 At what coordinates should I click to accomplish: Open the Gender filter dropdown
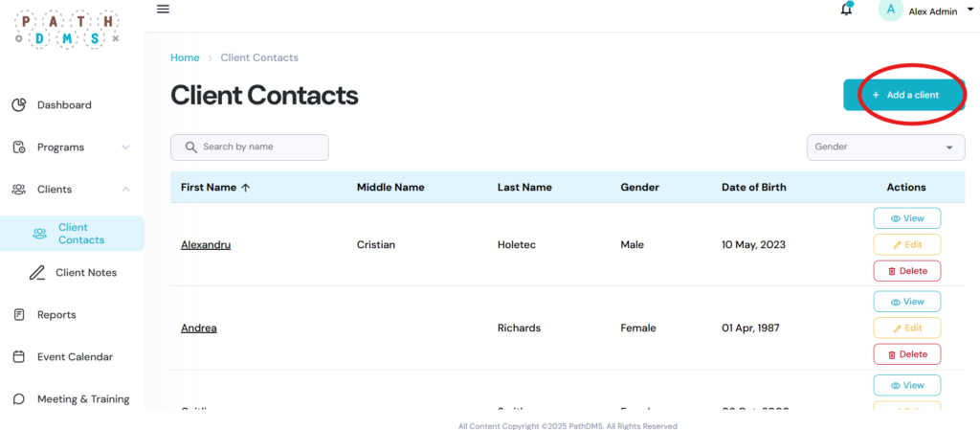885,147
